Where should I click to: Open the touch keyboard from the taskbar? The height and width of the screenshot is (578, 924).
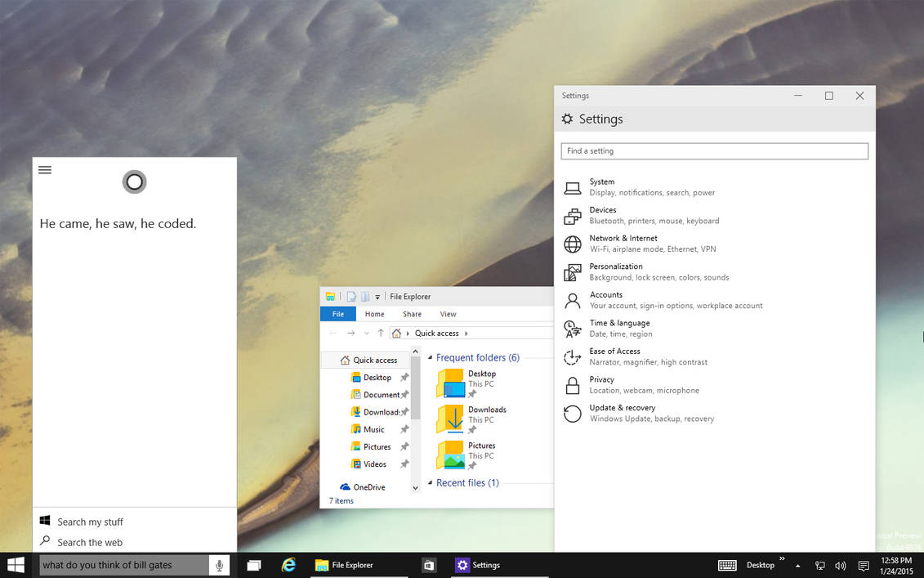pos(727,565)
